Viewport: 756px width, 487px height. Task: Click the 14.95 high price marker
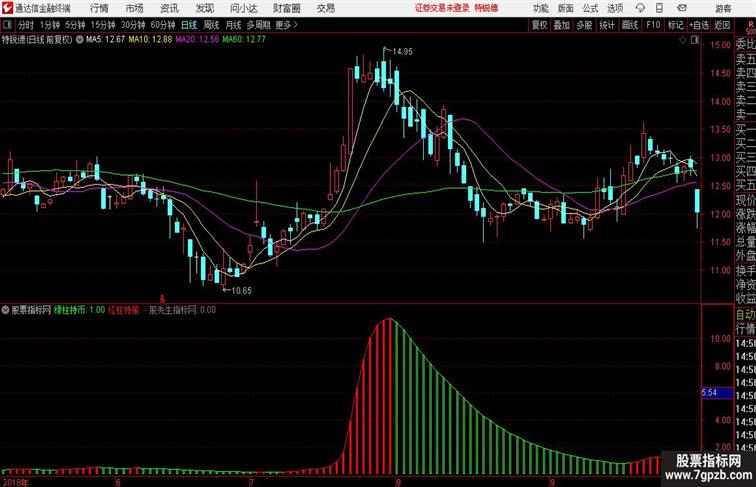pos(402,52)
